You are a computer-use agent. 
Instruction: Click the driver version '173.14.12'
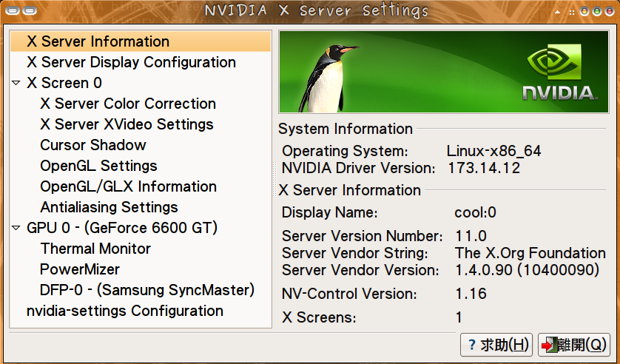tap(484, 169)
